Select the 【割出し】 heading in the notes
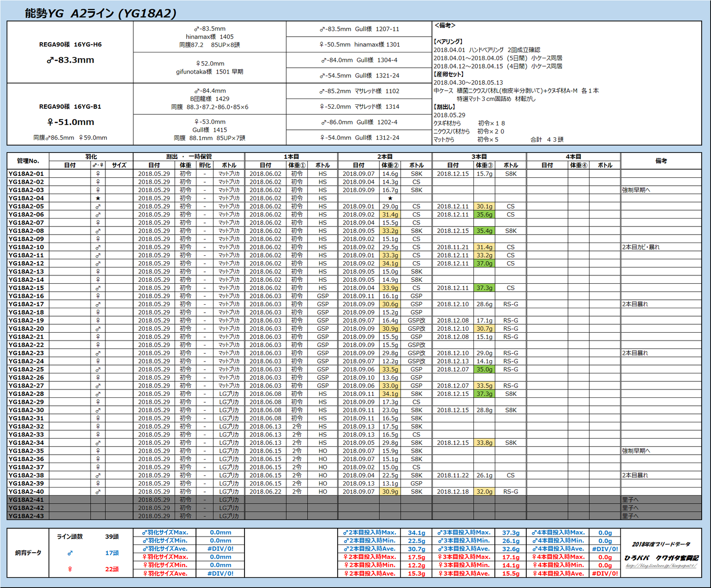The image size is (711, 588). 444,107
